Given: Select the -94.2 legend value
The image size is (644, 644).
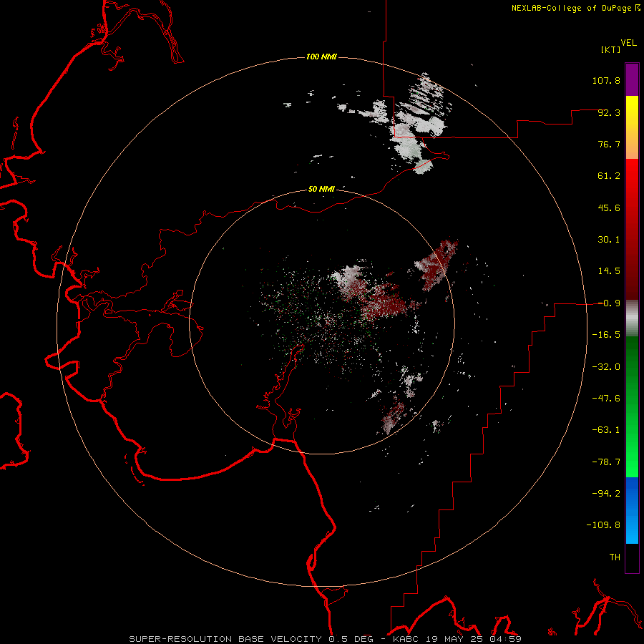Looking at the screenshot, I should coord(606,494).
